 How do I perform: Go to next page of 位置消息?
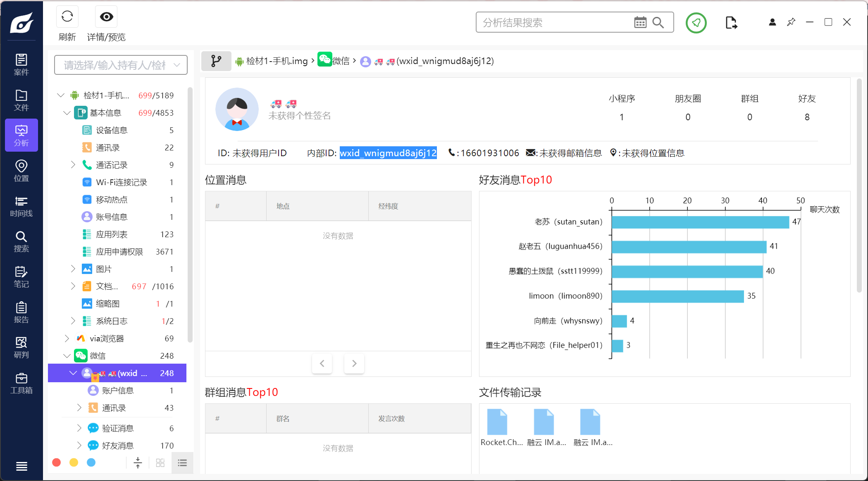point(354,363)
